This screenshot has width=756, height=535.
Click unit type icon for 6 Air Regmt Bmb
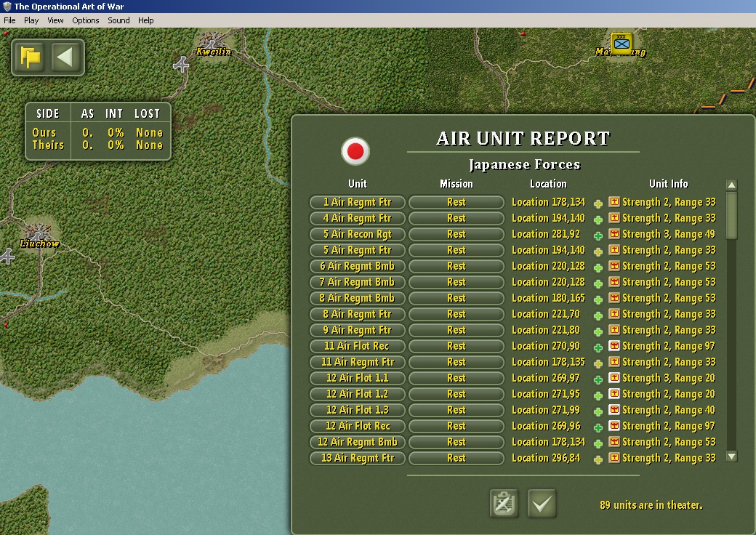coord(614,265)
